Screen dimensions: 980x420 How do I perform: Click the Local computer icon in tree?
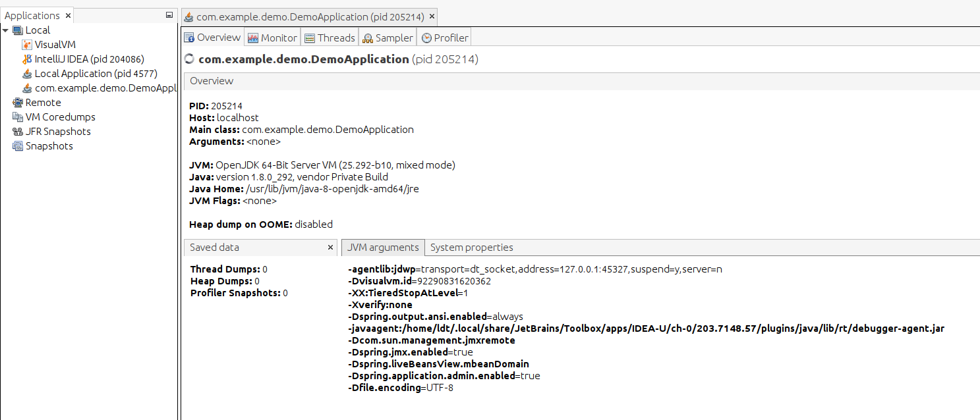(x=18, y=30)
